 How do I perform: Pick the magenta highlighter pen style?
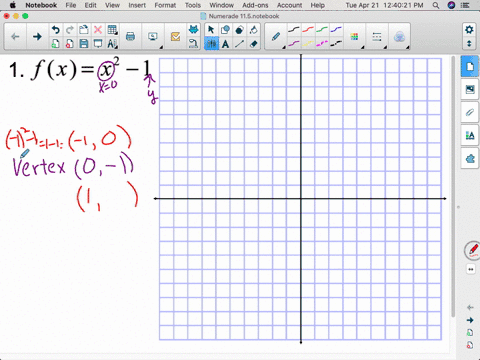(x=322, y=44)
